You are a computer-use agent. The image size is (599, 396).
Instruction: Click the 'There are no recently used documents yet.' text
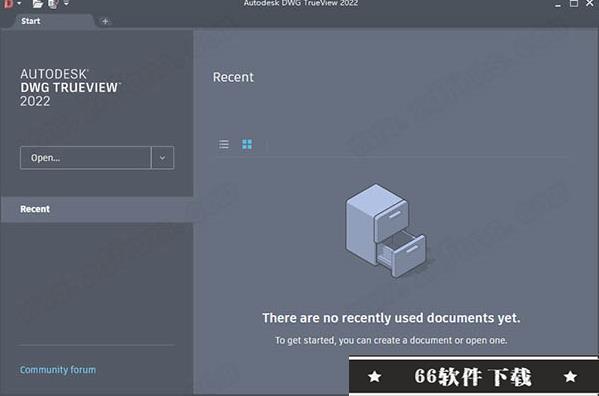point(391,318)
